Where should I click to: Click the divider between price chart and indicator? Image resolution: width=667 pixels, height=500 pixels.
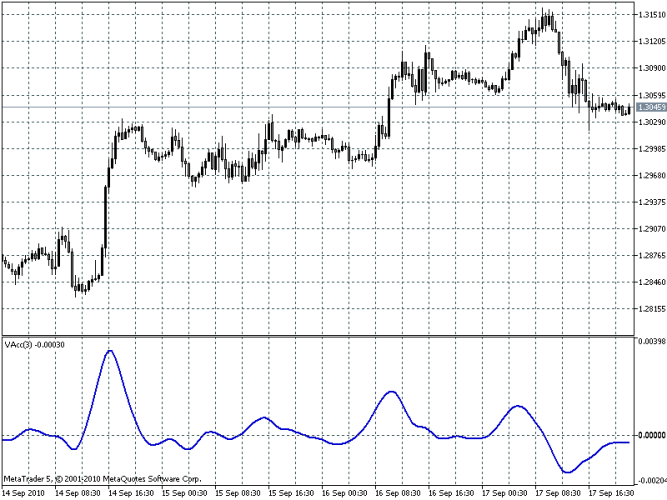pos(318,336)
